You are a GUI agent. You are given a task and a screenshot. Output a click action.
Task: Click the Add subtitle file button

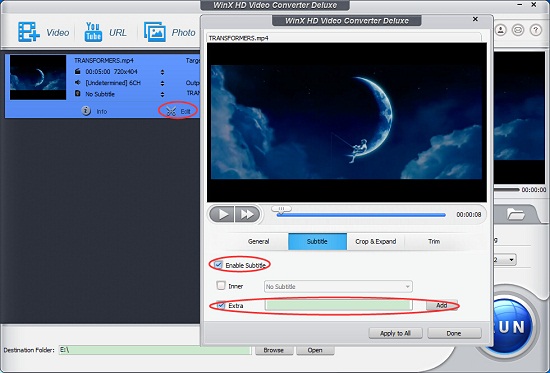442,305
